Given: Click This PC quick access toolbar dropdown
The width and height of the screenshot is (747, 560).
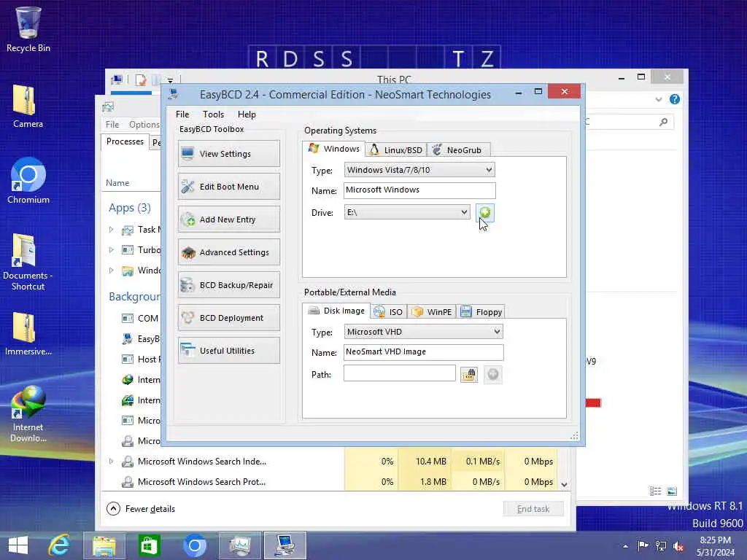Looking at the screenshot, I should [x=169, y=80].
